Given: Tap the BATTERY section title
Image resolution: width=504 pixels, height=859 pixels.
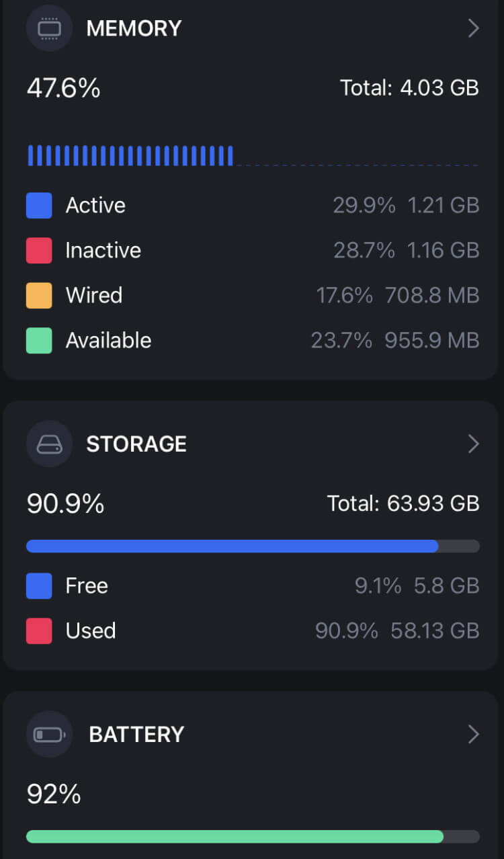Looking at the screenshot, I should tap(136, 734).
